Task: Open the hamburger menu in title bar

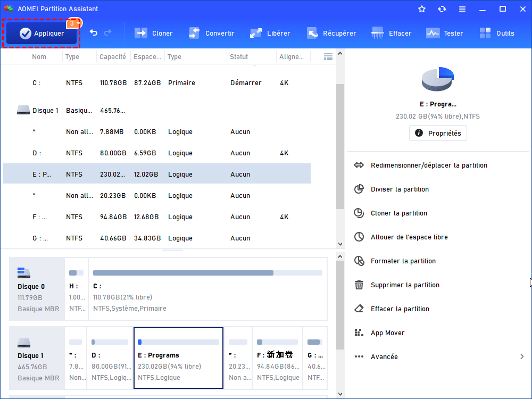Action: pyautogui.click(x=462, y=9)
